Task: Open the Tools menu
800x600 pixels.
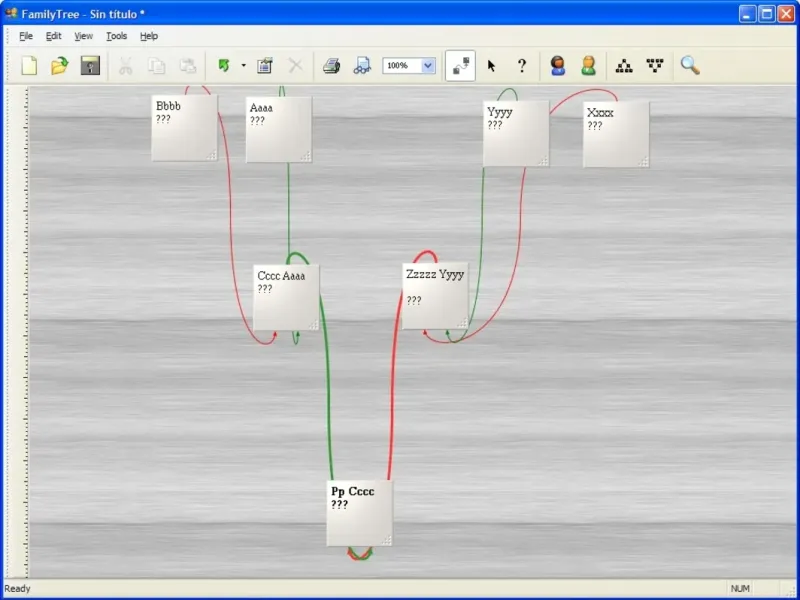Action: pyautogui.click(x=116, y=36)
